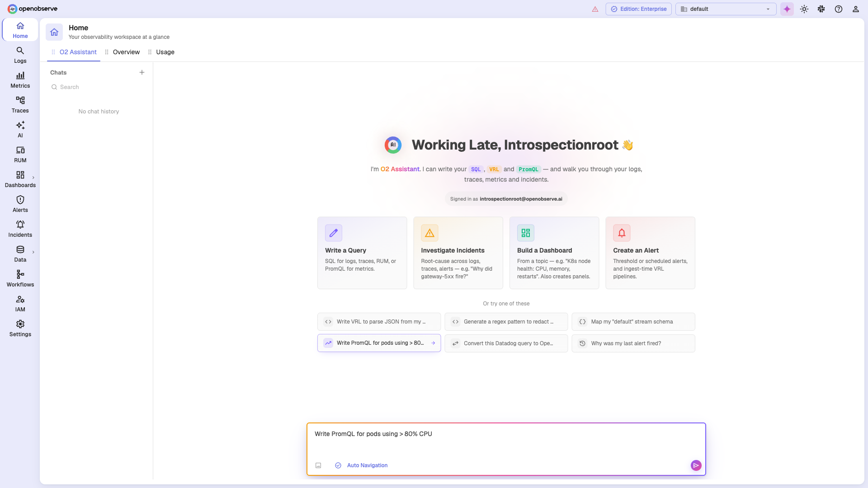Open the Logs page from sidebar
868x488 pixels.
point(20,55)
